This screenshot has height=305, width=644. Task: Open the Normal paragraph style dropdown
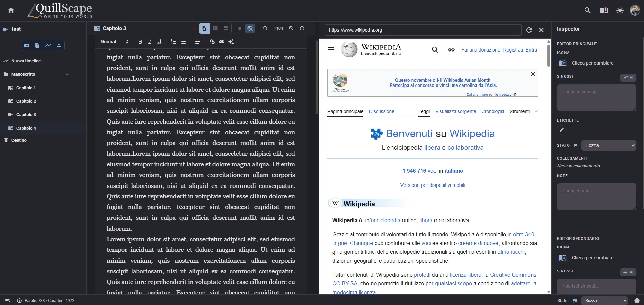[115, 42]
